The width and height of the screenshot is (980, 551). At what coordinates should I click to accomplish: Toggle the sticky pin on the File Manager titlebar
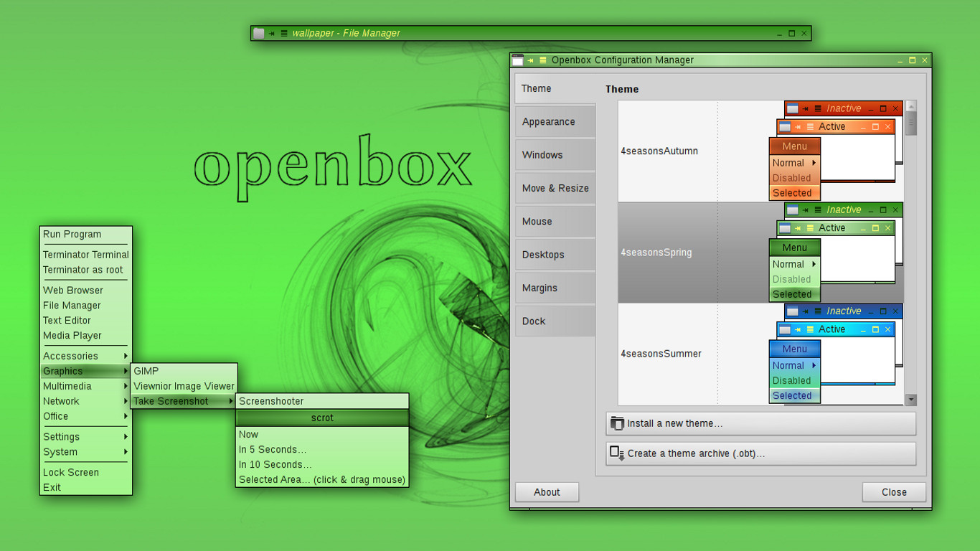(273, 33)
